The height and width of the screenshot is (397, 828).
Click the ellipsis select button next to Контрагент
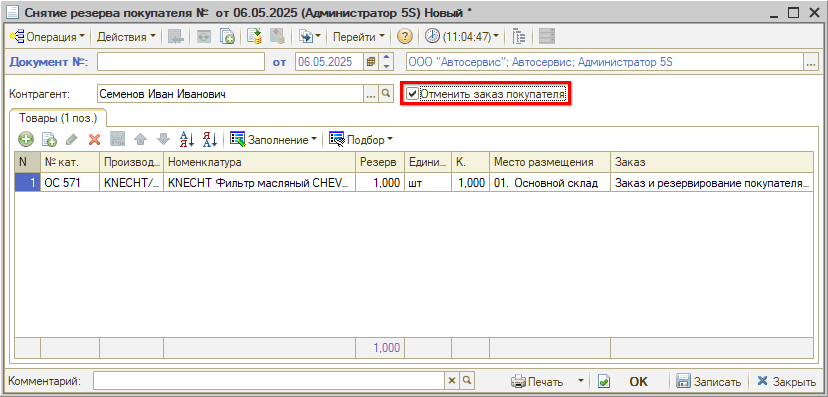click(371, 94)
